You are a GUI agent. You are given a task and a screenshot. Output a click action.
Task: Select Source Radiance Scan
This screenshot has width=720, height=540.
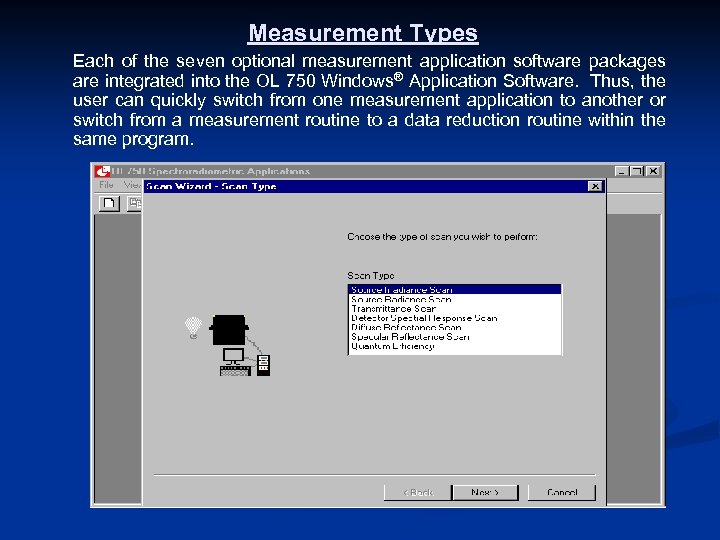(x=454, y=299)
